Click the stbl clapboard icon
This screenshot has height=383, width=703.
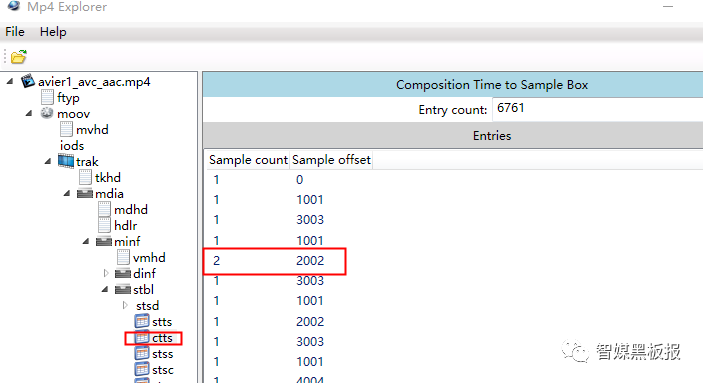(x=123, y=289)
